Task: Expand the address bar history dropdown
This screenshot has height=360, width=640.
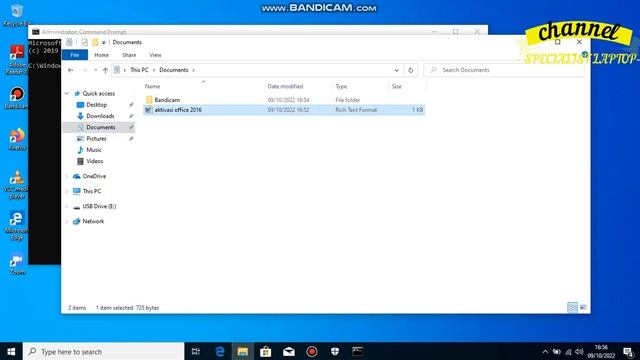Action: coord(396,70)
